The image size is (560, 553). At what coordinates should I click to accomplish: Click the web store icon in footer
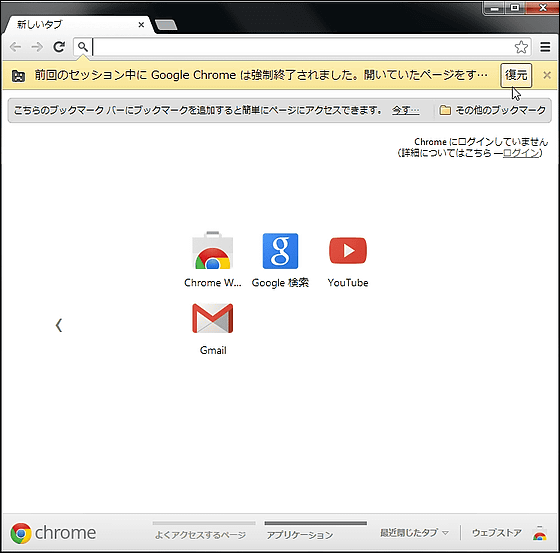(x=539, y=533)
